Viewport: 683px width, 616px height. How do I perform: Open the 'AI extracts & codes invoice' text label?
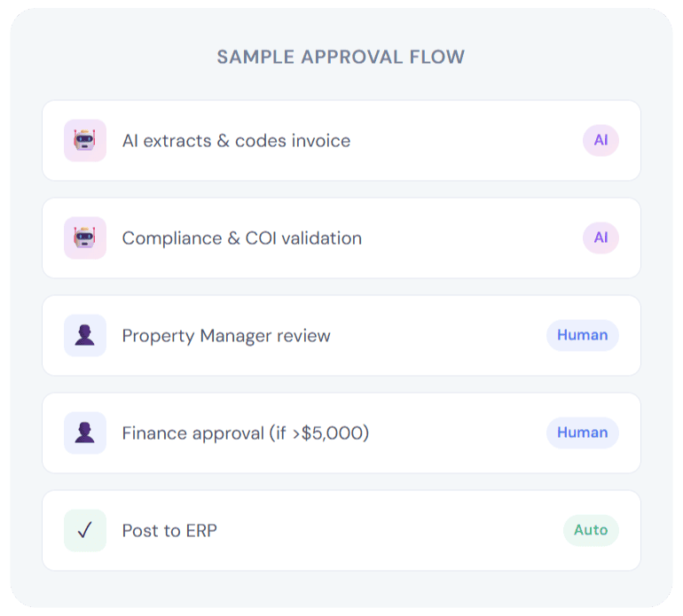pyautogui.click(x=236, y=141)
